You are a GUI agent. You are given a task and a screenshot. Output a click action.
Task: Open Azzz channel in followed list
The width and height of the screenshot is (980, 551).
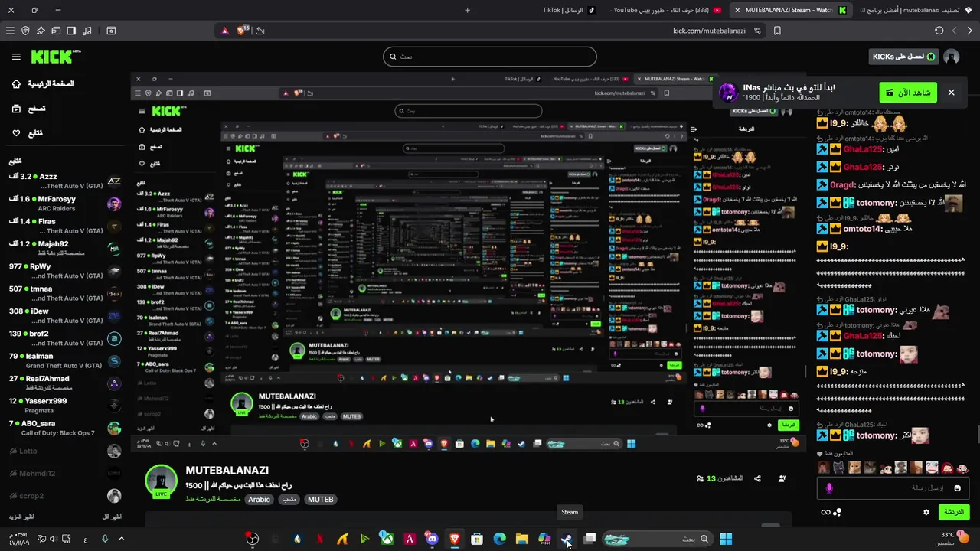65,181
